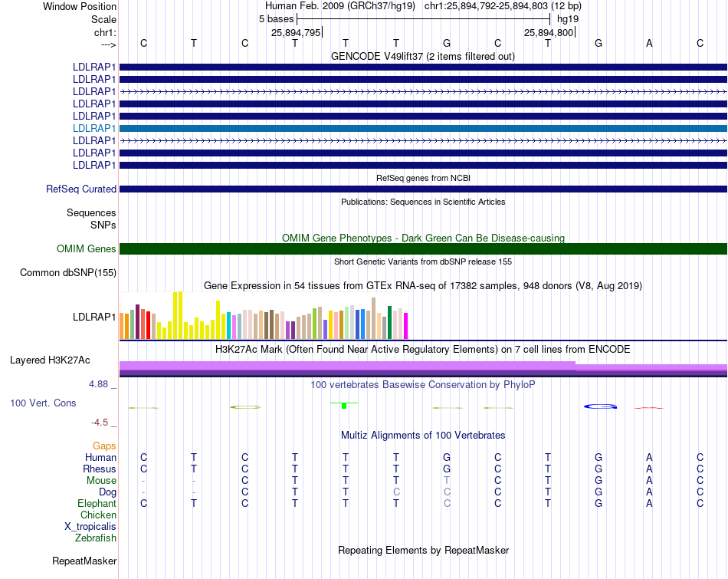
Task: Open '100 vertebrates Basewise Conservation by PhyloP' title
Action: pyautogui.click(x=423, y=385)
